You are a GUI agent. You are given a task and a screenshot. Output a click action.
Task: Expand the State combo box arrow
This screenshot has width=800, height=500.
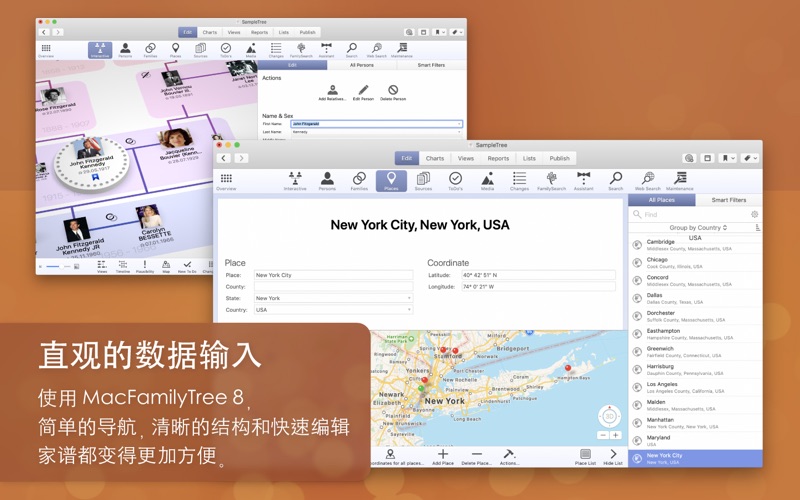pos(409,298)
